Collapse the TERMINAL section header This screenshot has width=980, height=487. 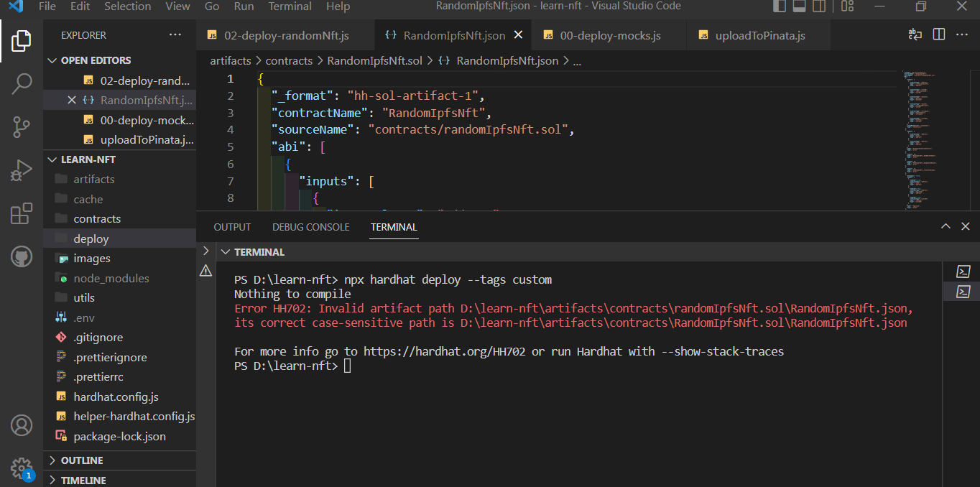coord(252,252)
